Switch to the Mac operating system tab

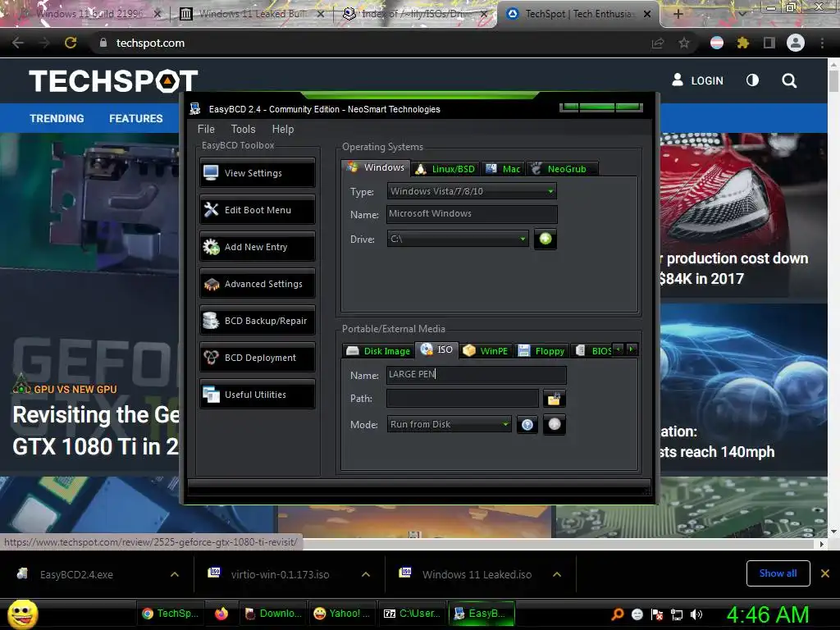[x=503, y=169]
